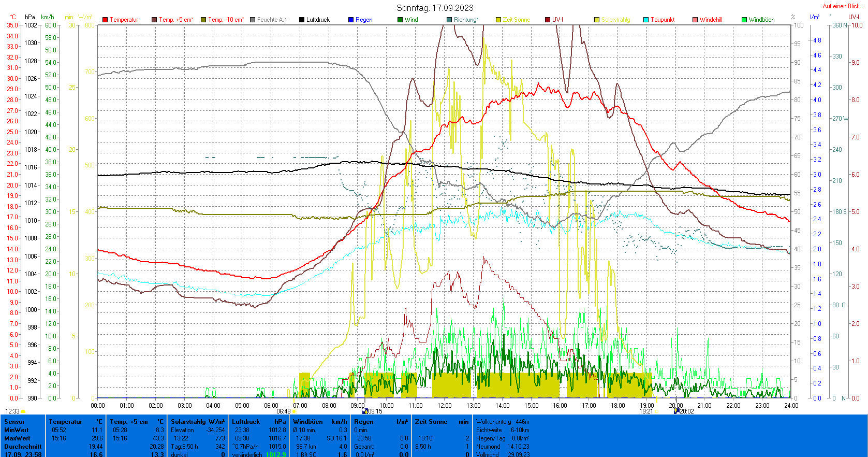Click the MinWert row label
This screenshot has height=457, width=868.
[x=17, y=430]
